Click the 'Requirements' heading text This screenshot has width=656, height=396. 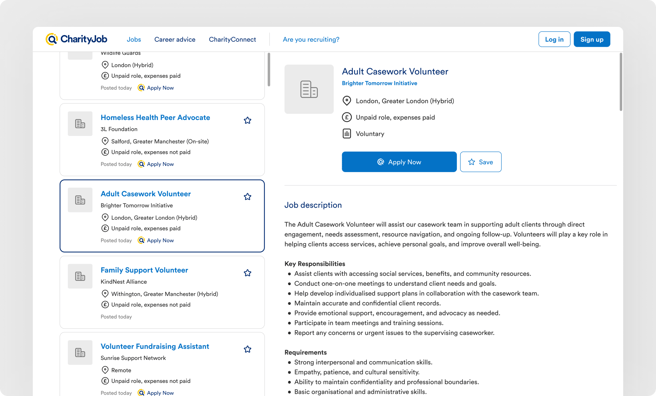click(x=305, y=352)
